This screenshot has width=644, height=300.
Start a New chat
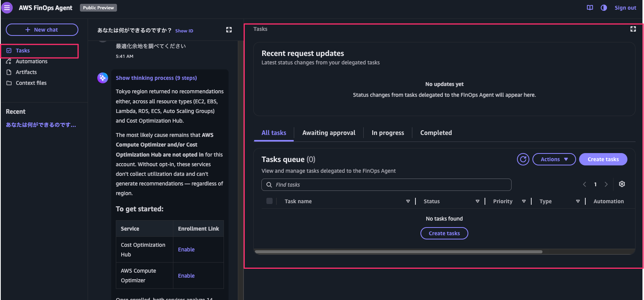pyautogui.click(x=42, y=30)
